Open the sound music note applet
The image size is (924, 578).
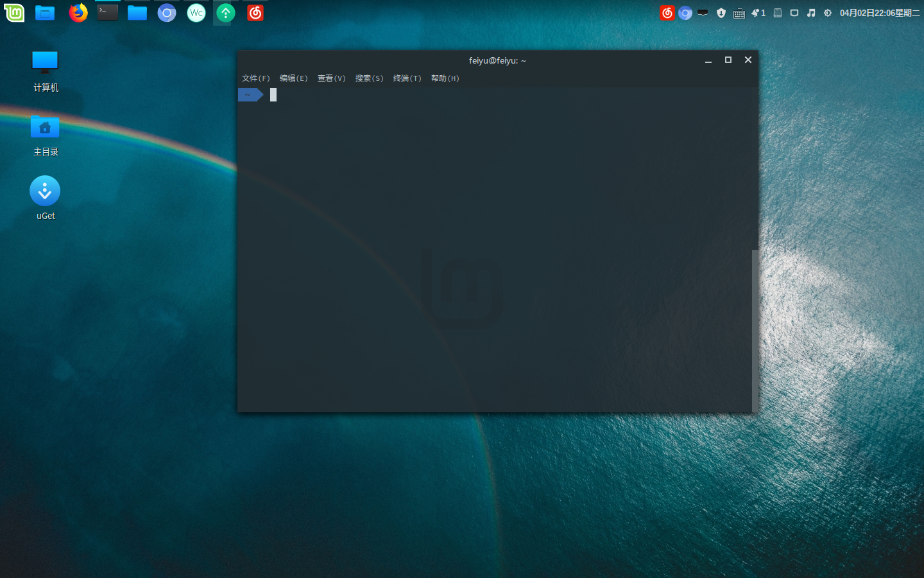(811, 13)
